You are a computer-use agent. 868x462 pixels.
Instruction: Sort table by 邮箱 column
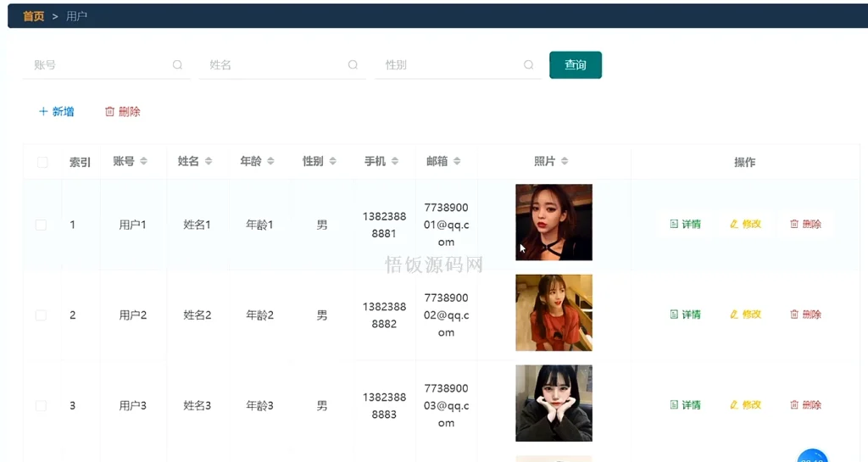click(x=457, y=161)
